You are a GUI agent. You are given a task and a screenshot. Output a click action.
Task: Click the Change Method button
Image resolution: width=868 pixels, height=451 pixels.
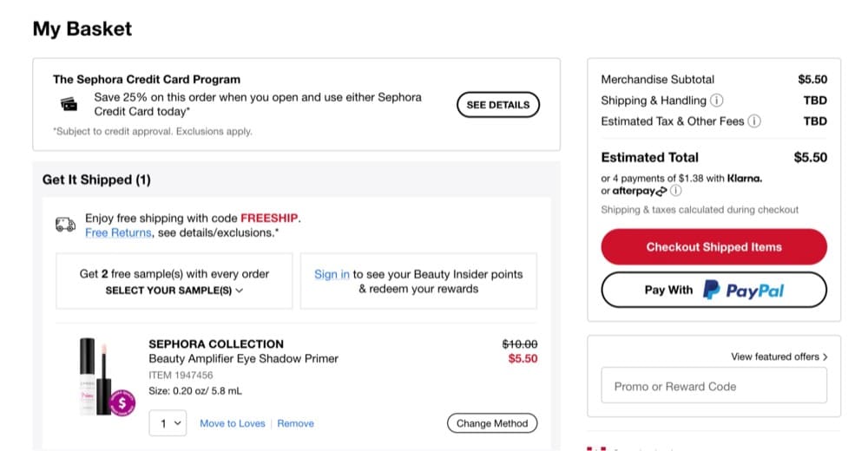point(492,423)
